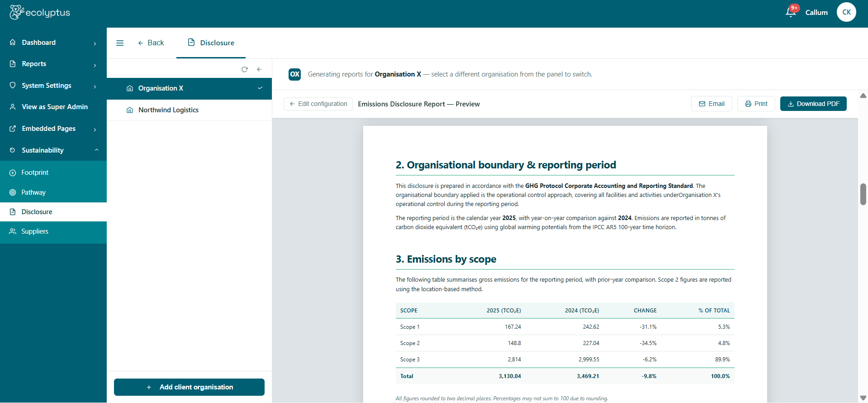Click the plus icon on Add client organisation
This screenshot has height=403, width=868.
[x=149, y=387]
